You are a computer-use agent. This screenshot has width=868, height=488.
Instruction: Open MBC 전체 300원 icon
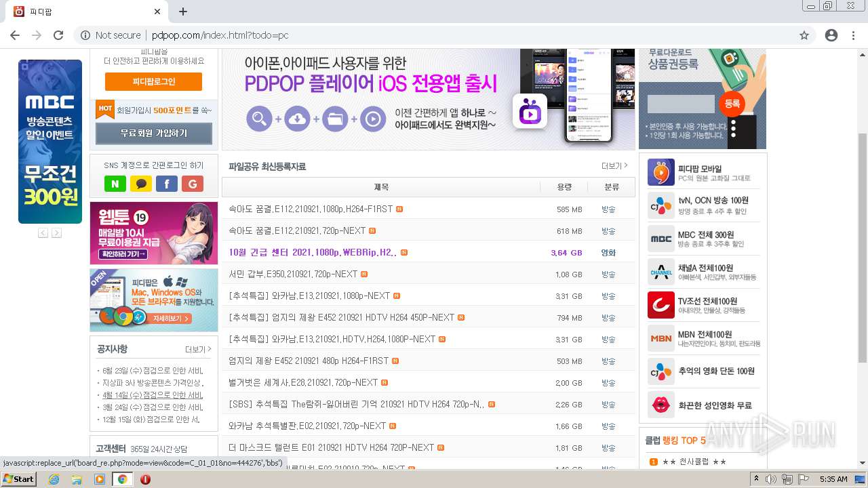tap(661, 239)
